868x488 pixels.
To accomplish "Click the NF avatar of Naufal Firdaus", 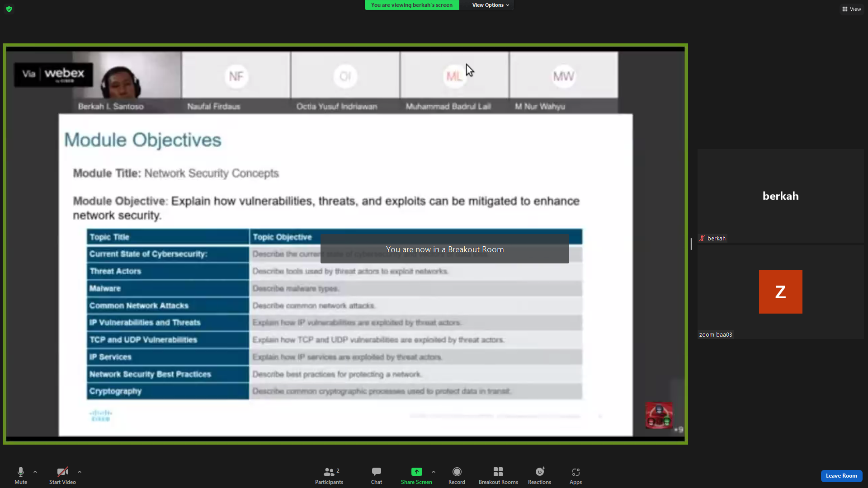I will point(236,76).
